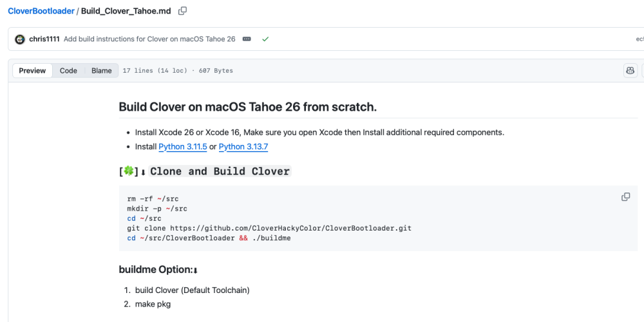Viewport: 644px width, 322px height.
Task: Open CloverBootloader breadcrumb link
Action: [41, 11]
